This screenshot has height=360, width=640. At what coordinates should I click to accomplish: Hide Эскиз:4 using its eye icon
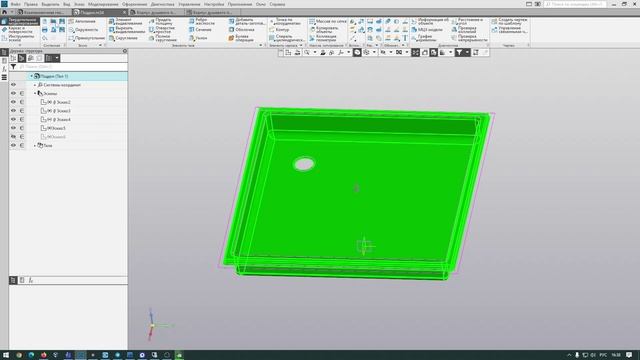[x=13, y=119]
